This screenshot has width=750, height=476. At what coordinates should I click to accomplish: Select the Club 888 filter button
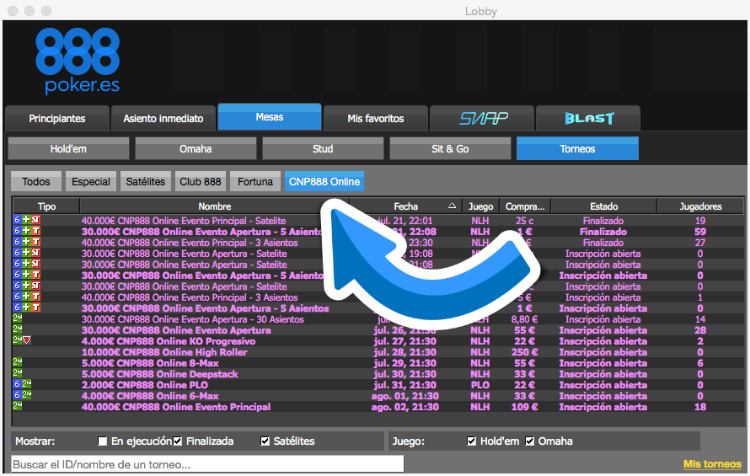(200, 182)
